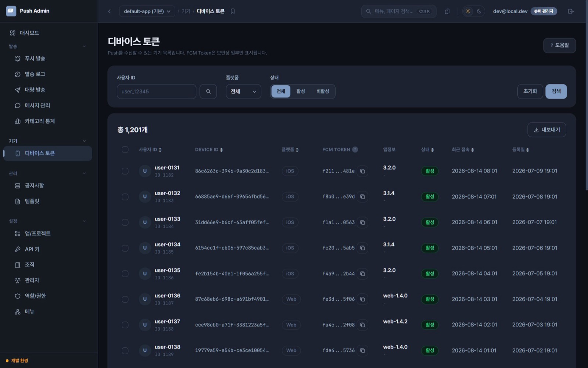The height and width of the screenshot is (368, 588).
Task: Switch to light theme sun icon
Action: (468, 11)
